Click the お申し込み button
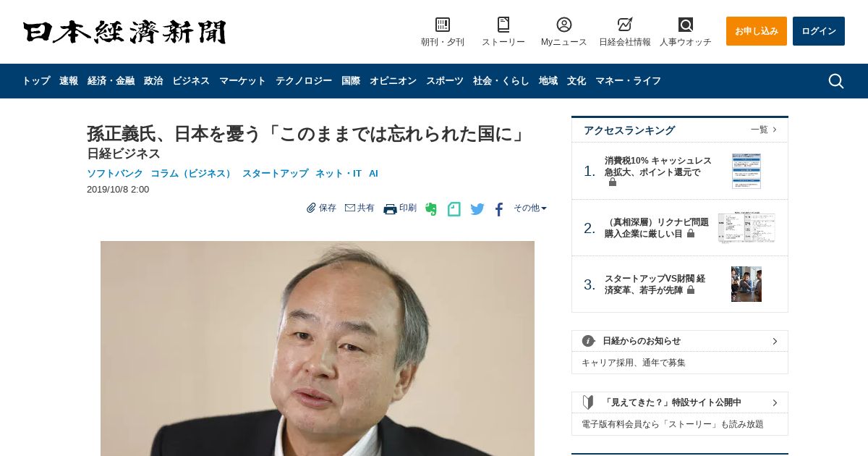 (x=757, y=31)
